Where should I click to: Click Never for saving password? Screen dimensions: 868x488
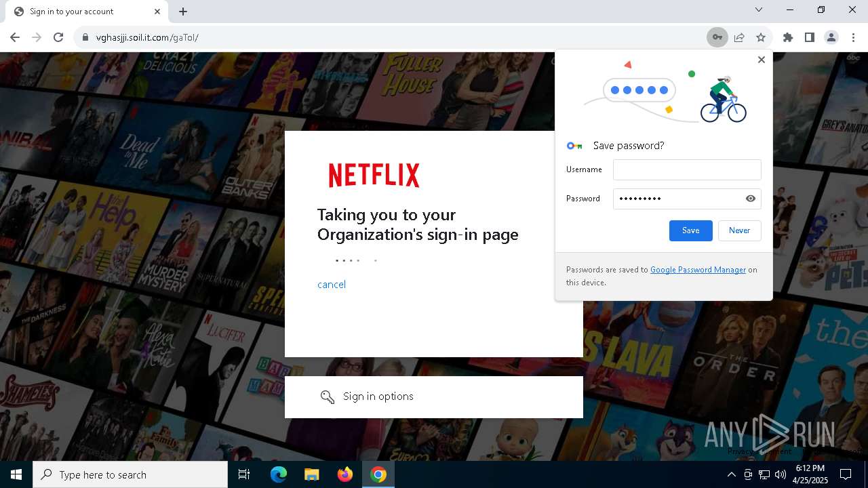point(740,230)
